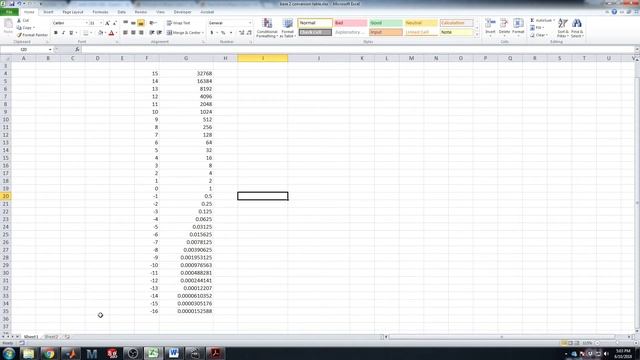
Task: Open Format as Table menu
Action: tap(287, 28)
